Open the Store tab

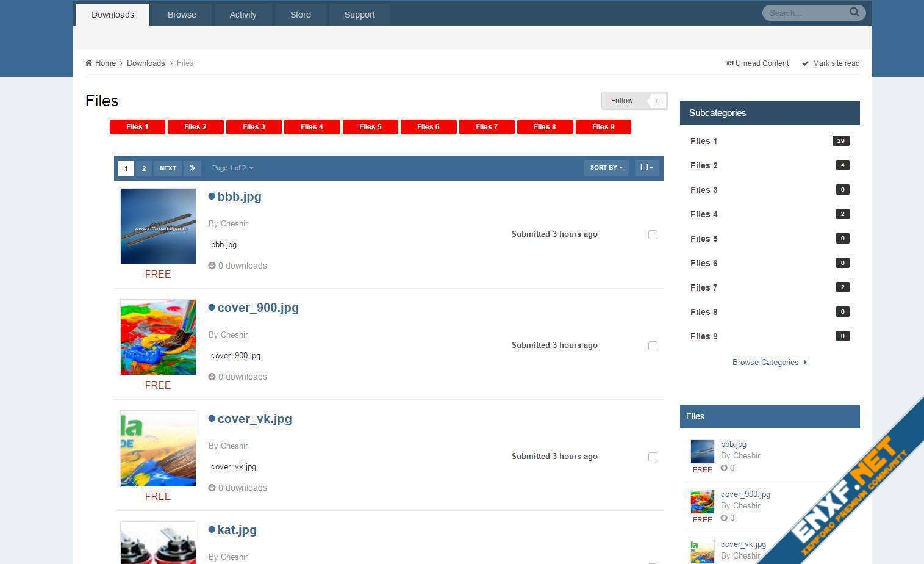[x=300, y=15]
